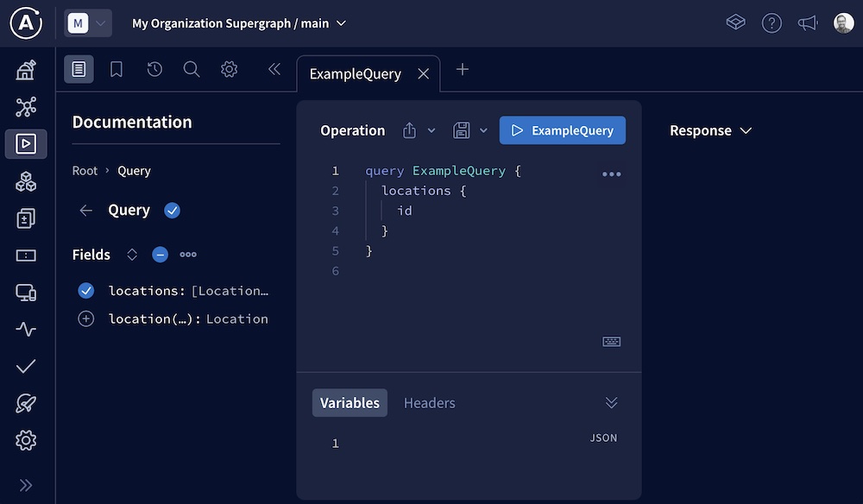
Task: Click line 1 of the Variables JSON editor
Action: (388, 443)
